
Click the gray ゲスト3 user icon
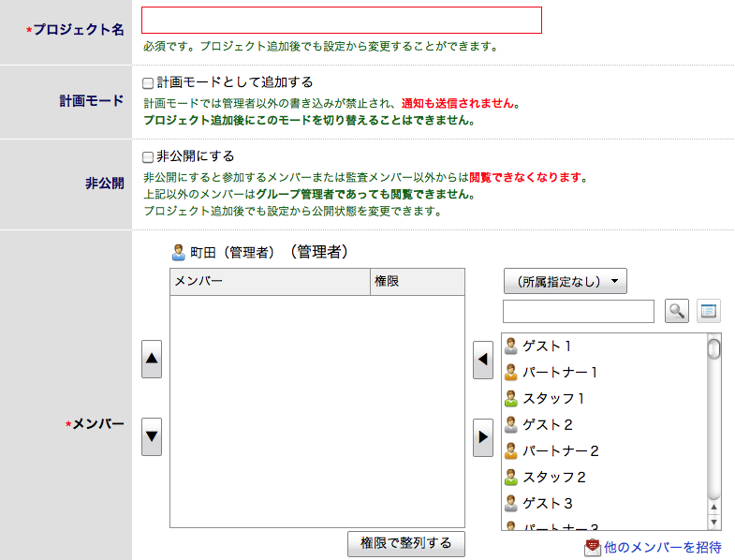point(511,504)
